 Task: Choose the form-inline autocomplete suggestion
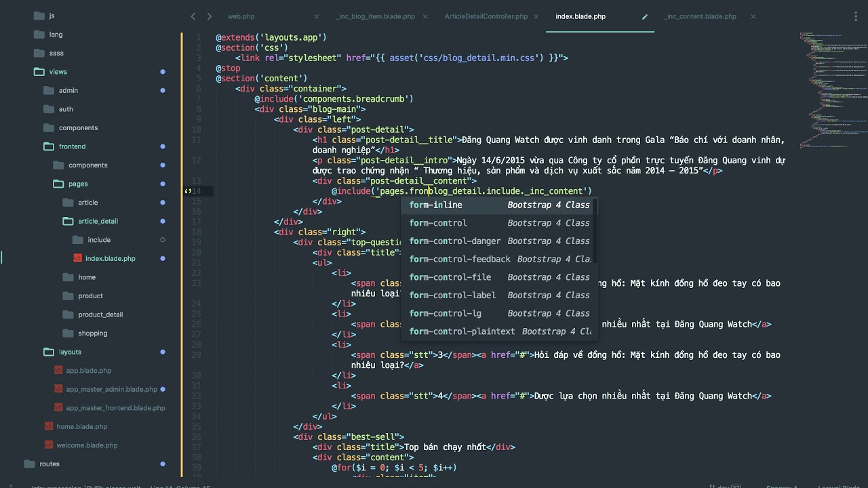coord(499,205)
